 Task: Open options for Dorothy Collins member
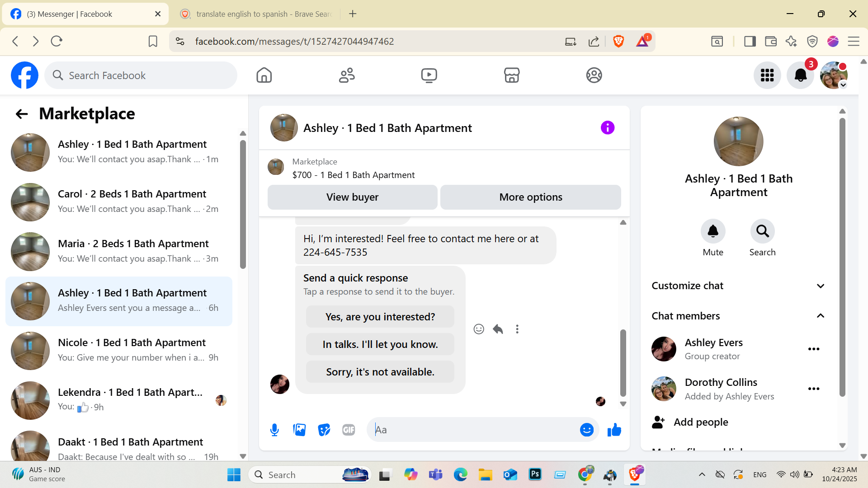point(814,389)
